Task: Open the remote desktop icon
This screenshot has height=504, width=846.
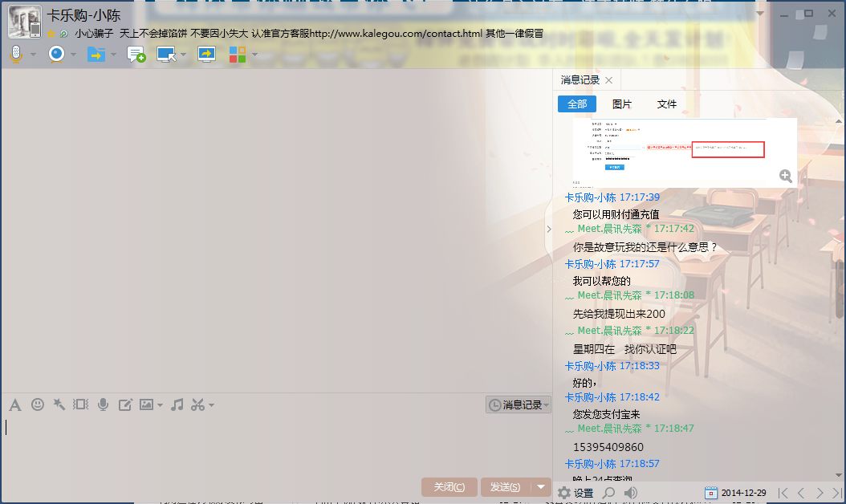Action: coord(166,55)
